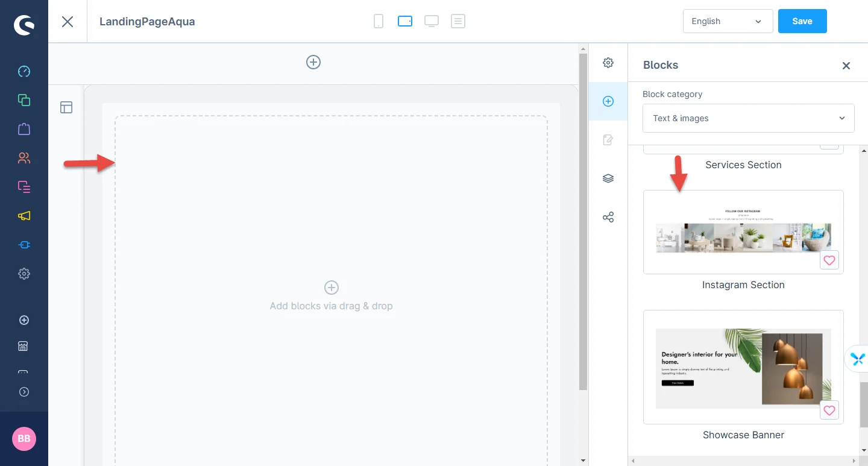Open the Customers icon in the sidebar

(x=24, y=159)
